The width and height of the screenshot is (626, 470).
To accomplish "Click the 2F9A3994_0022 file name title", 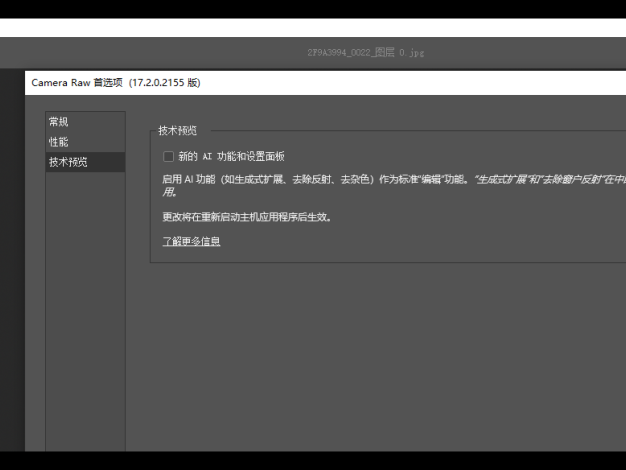I will click(366, 52).
